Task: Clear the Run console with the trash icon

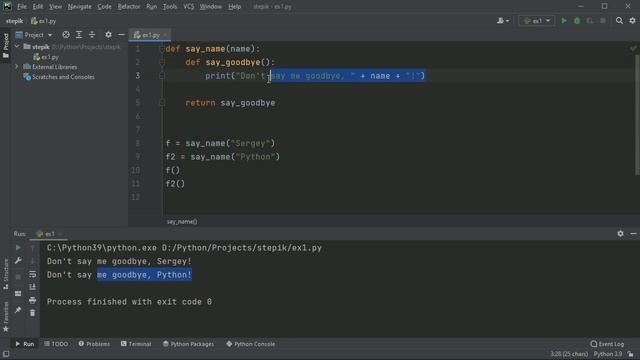Action: 33,313
